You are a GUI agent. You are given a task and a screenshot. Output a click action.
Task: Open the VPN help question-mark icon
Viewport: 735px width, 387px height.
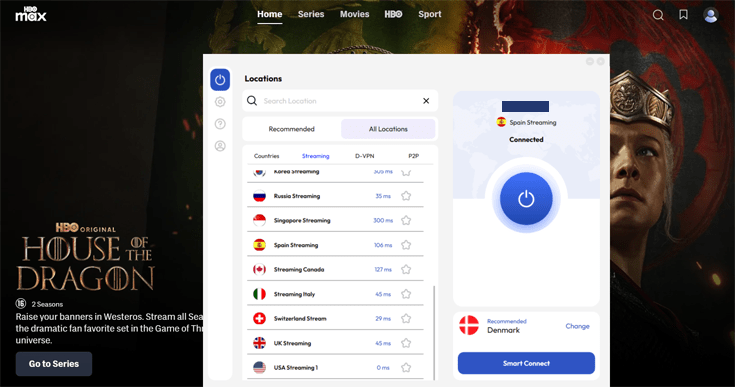(220, 124)
